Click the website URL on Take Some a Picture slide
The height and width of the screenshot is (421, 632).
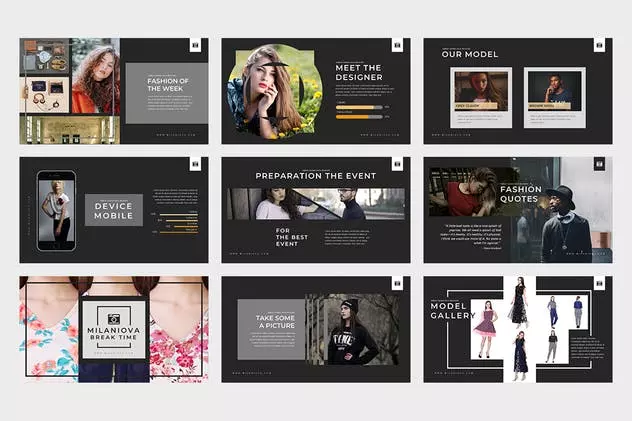pos(252,373)
